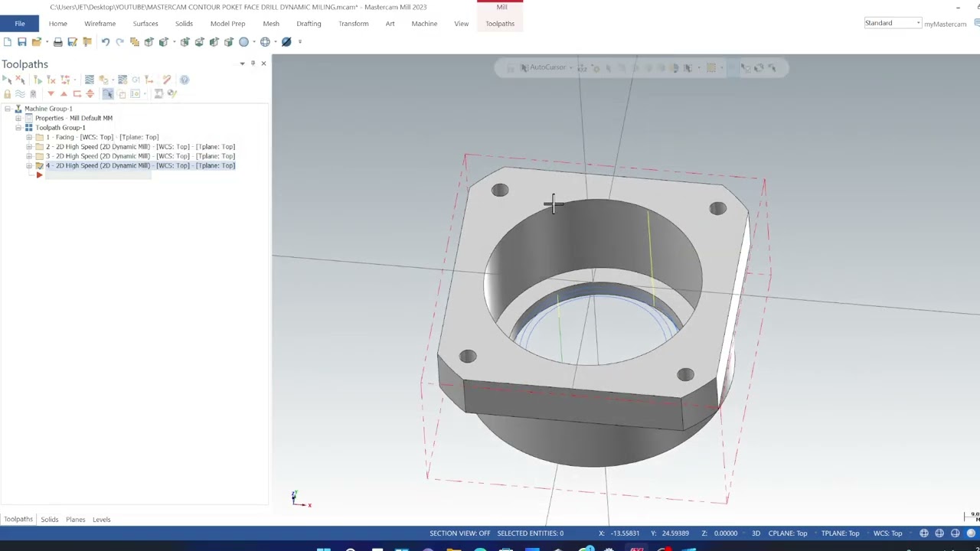Move insert arrow up with red triangle
Image resolution: width=980 pixels, height=551 pixels.
[64, 94]
